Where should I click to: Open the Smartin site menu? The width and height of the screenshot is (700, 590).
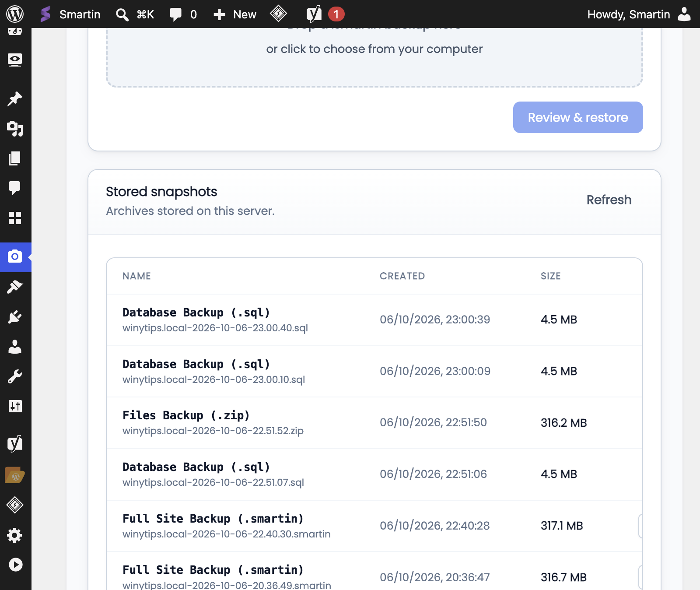(70, 14)
